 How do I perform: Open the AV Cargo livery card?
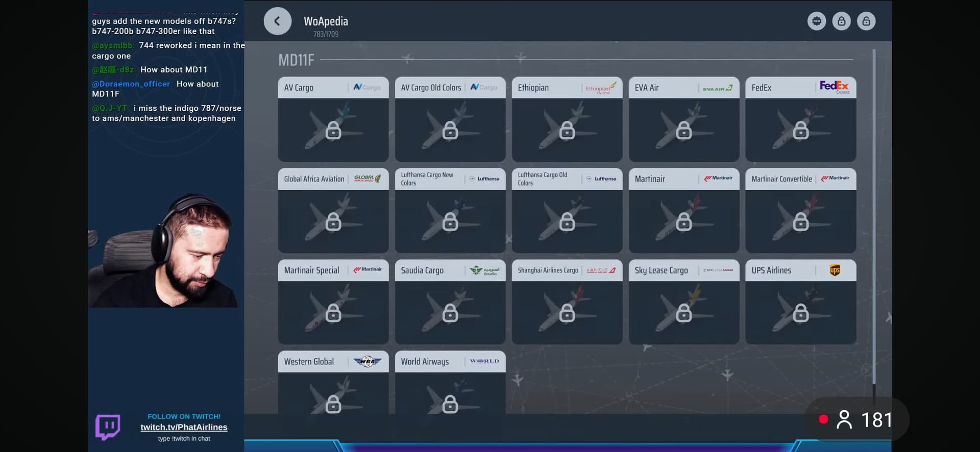pyautogui.click(x=333, y=119)
